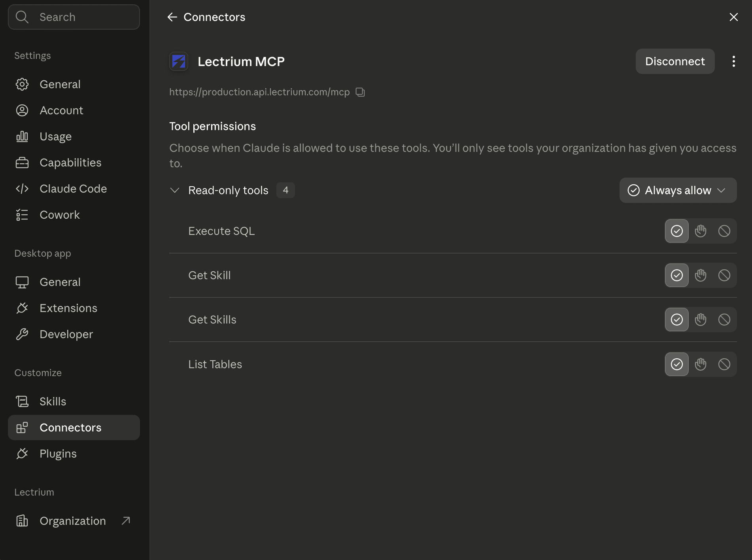This screenshot has width=752, height=560.
Task: Open the Usage settings page
Action: click(74, 136)
